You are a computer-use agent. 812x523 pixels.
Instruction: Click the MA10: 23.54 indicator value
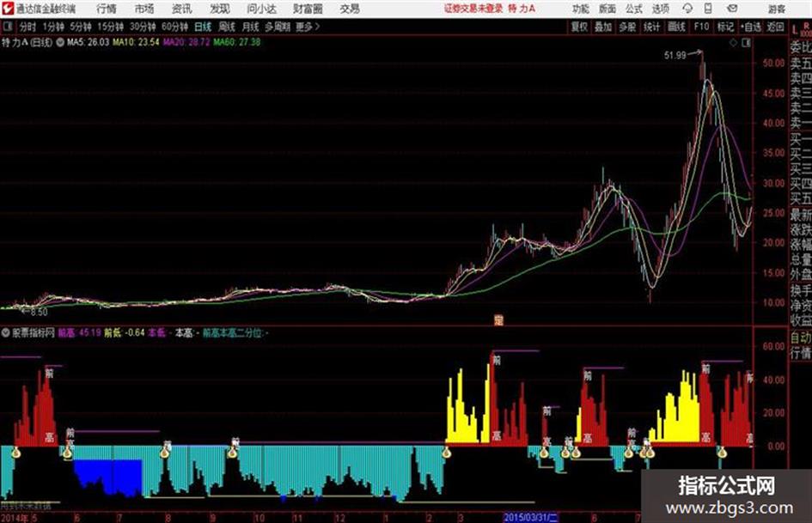click(x=136, y=42)
